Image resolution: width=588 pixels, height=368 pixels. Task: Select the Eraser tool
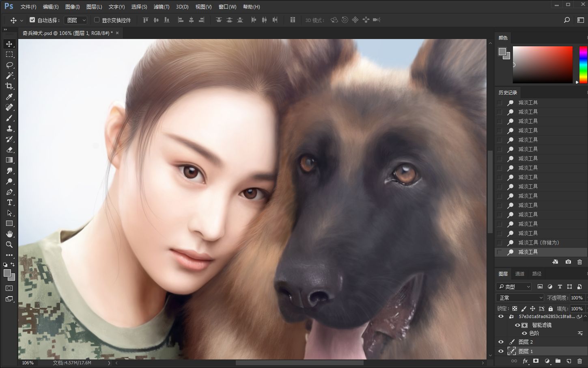9,149
